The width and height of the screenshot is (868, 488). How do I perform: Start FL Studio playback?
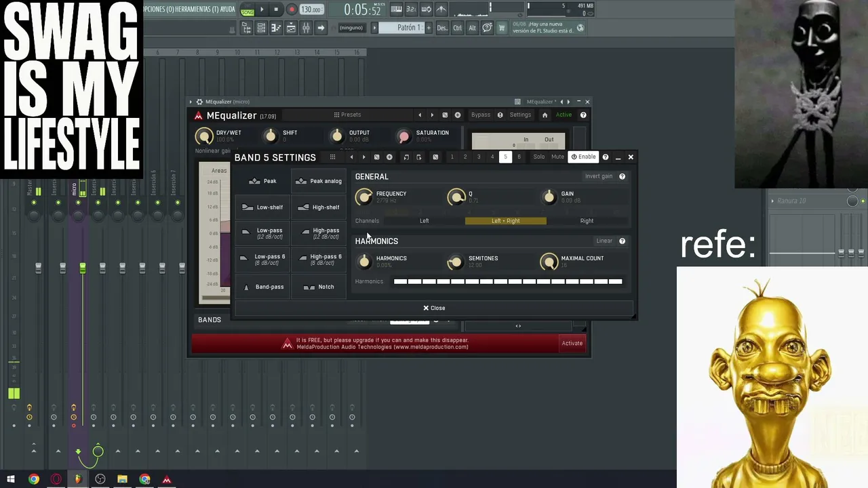pyautogui.click(x=262, y=9)
